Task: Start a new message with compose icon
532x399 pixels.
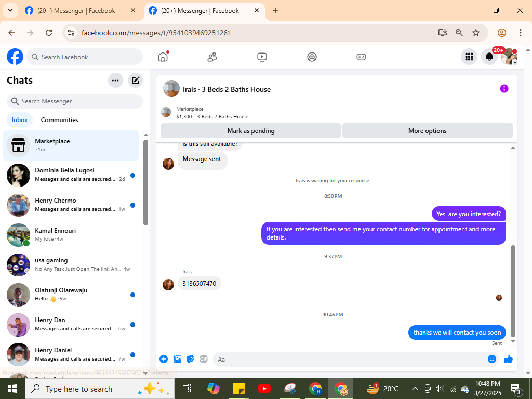Action: [x=136, y=81]
